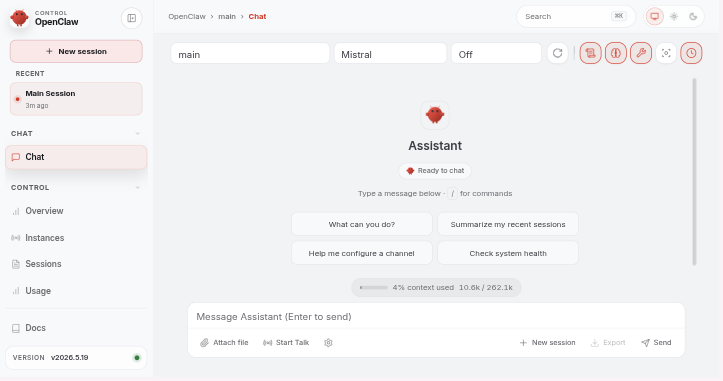The height and width of the screenshot is (381, 723).
Task: Click the 'Assistant' heading
Action: click(x=435, y=146)
